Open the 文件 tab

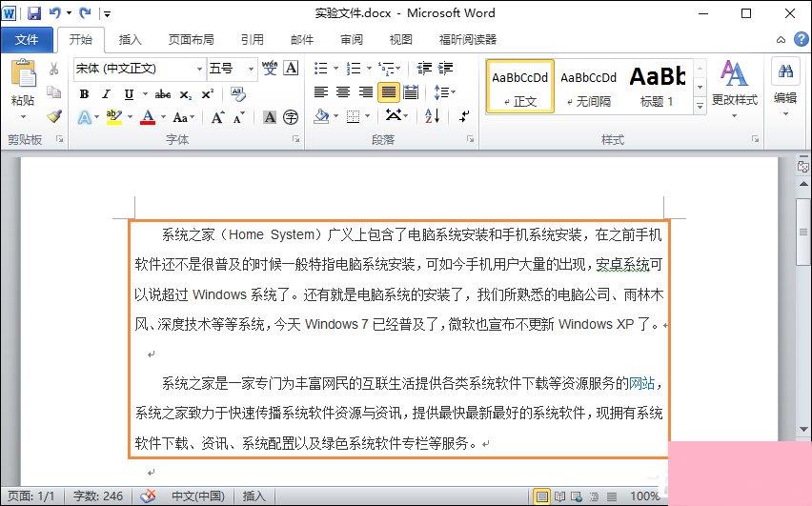click(x=27, y=40)
